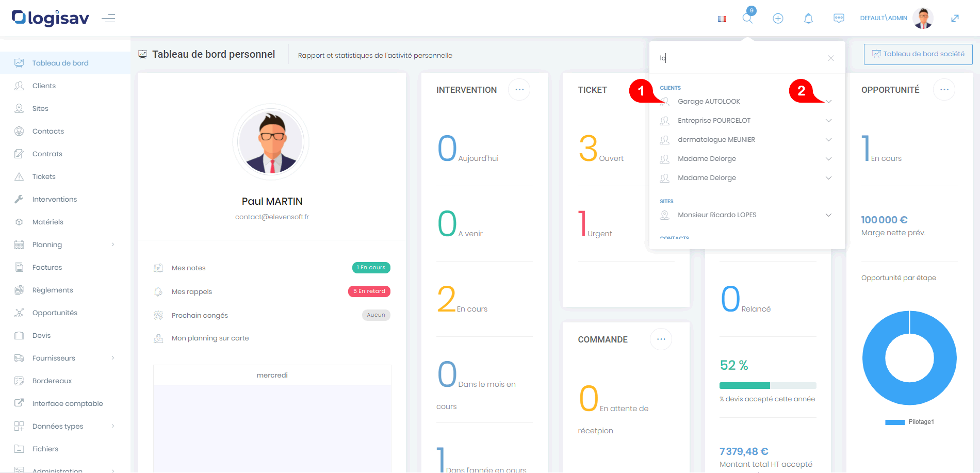Click the French flag language icon
The image size is (980, 473).
722,19
